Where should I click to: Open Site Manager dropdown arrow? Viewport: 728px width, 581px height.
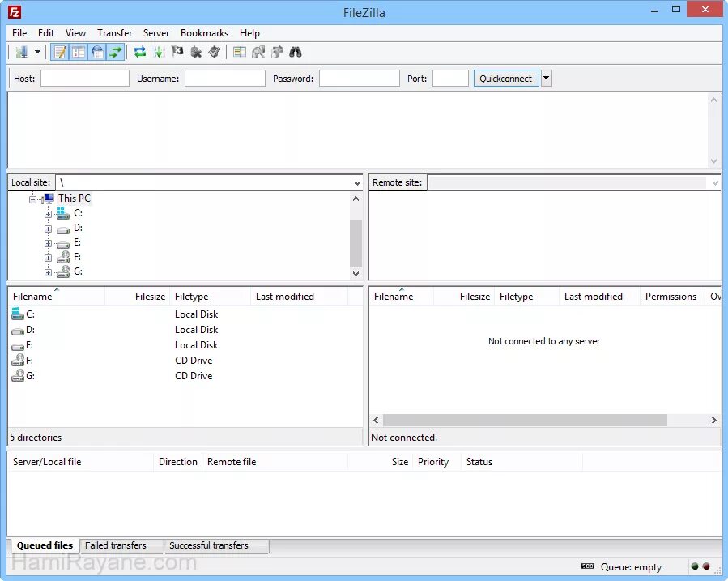(37, 52)
